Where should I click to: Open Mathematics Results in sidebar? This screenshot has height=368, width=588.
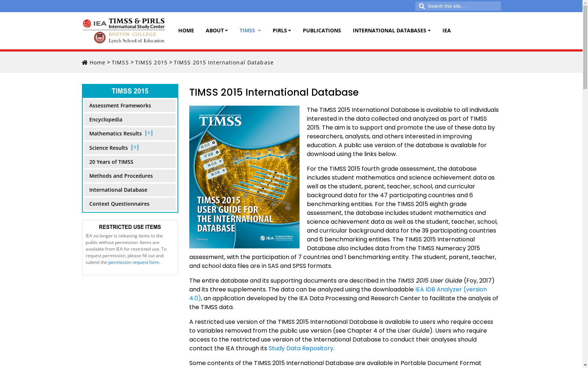[x=115, y=134]
